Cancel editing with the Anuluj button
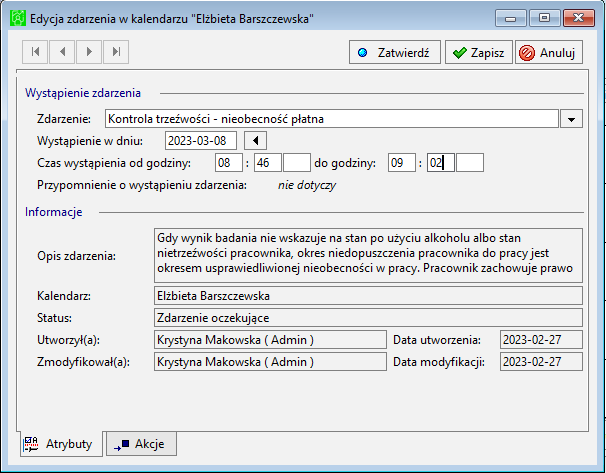The width and height of the screenshot is (606, 473). 549,52
